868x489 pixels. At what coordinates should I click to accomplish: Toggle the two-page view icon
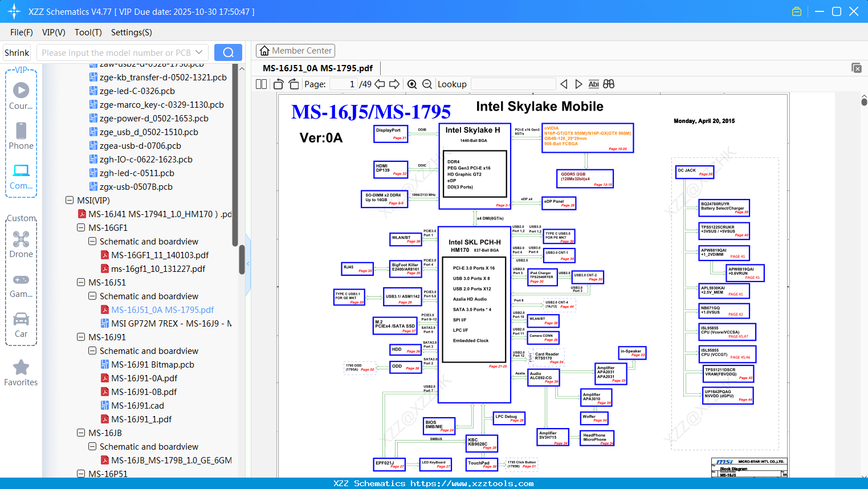point(262,84)
